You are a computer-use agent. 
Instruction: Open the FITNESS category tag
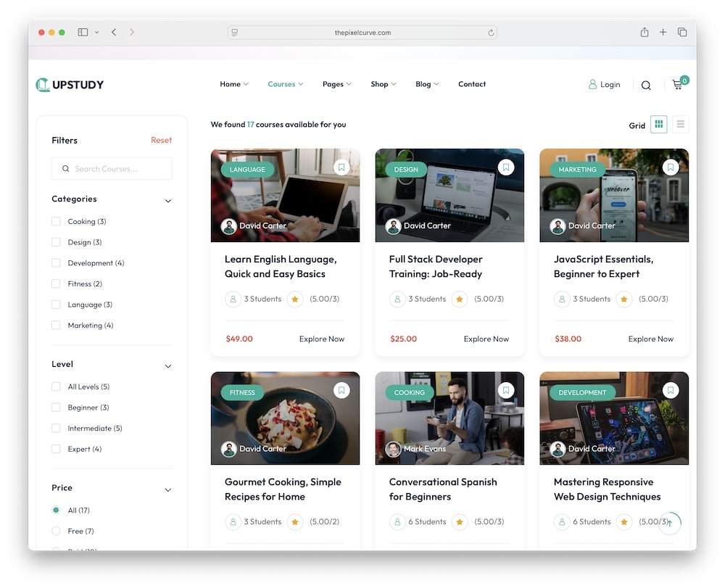[x=242, y=392]
